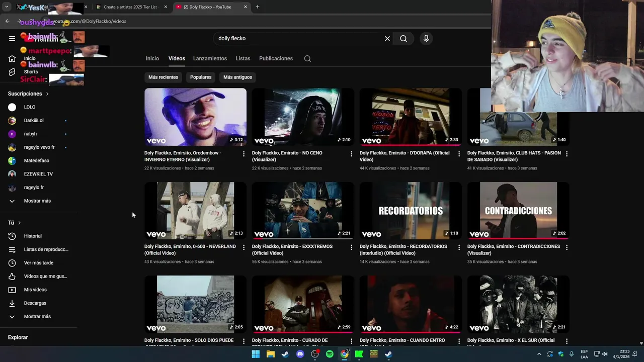This screenshot has width=644, height=362.
Task: Open options menu for D'DORAPA video
Action: tap(459, 154)
